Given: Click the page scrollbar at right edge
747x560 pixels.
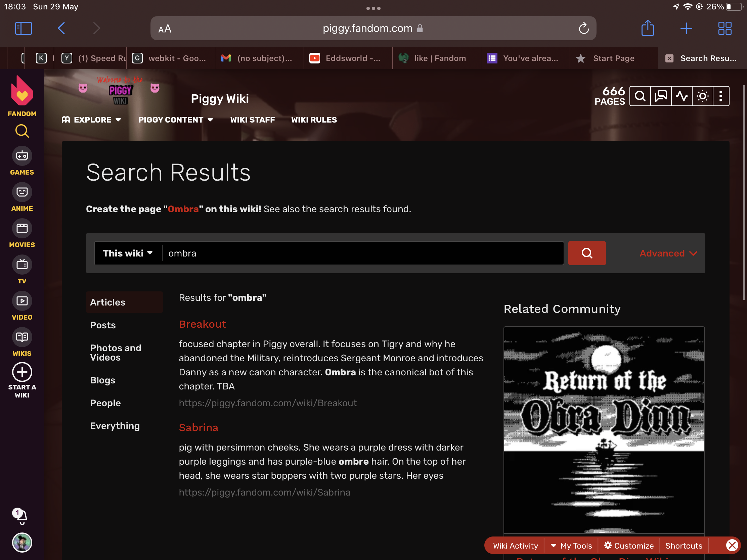Looking at the screenshot, I should click(x=744, y=192).
